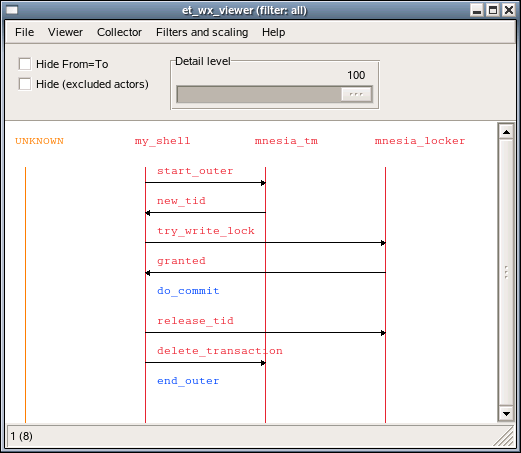This screenshot has width=521, height=453.
Task: Open Filters and scaling menu
Action: pyautogui.click(x=202, y=32)
